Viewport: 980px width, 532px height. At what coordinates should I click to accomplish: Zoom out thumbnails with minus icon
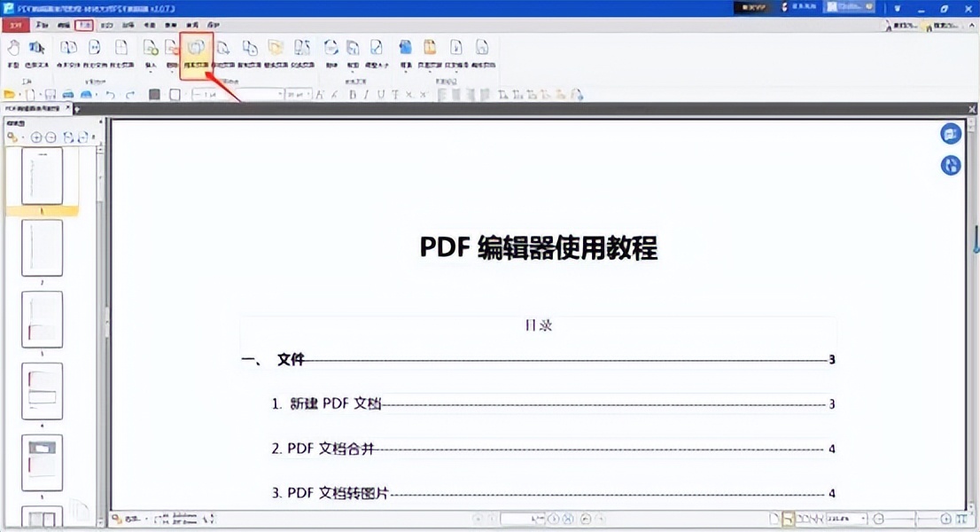(51, 137)
